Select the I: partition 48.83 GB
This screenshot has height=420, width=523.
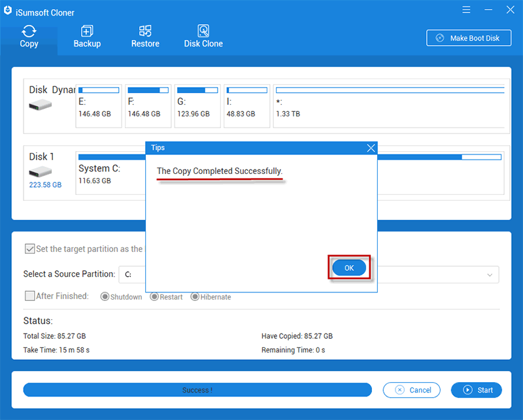[247, 106]
